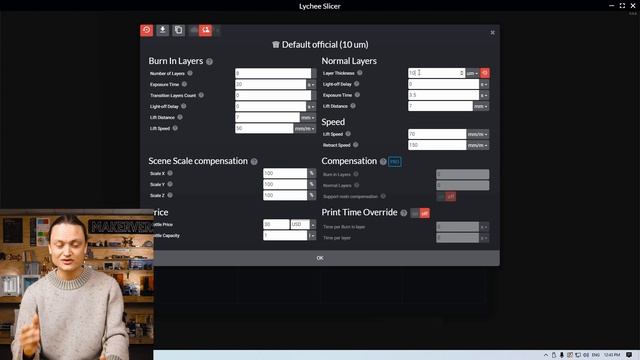
Task: Toggle the Print Time Override on/off switch
Action: tap(420, 213)
